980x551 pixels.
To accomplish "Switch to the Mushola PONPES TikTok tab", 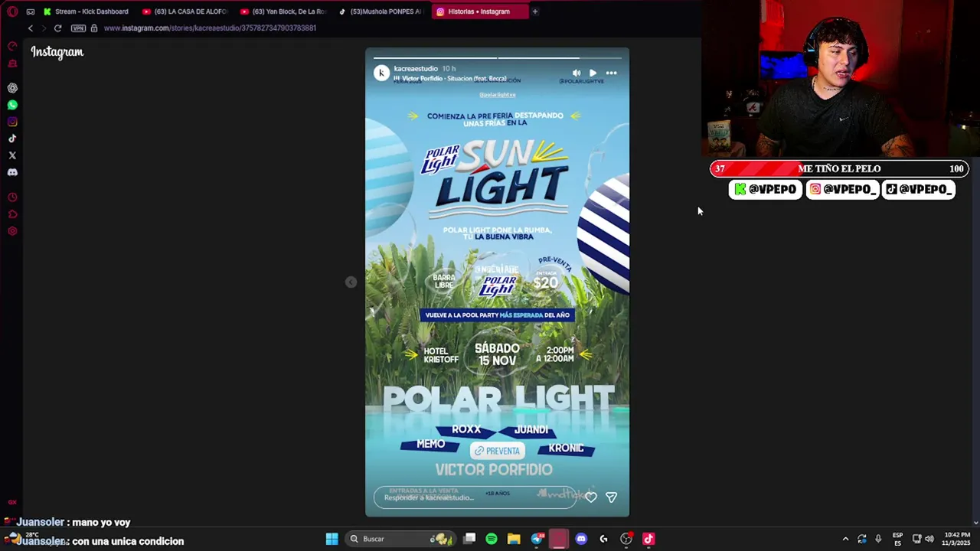I will point(382,11).
